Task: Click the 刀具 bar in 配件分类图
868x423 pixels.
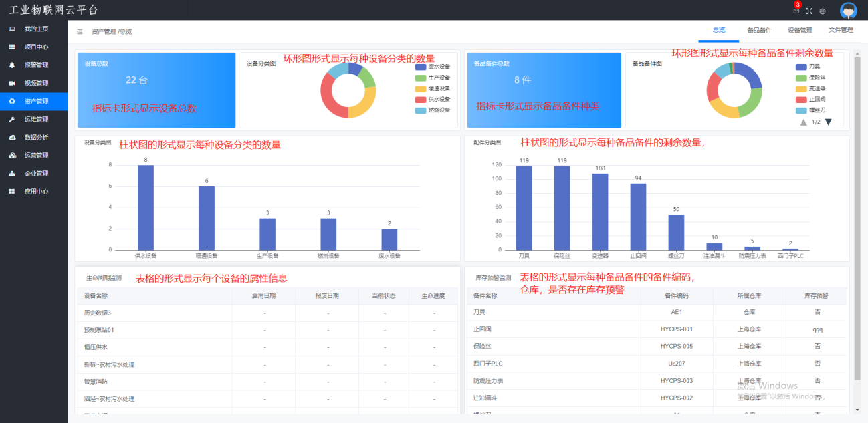Action: pos(524,207)
